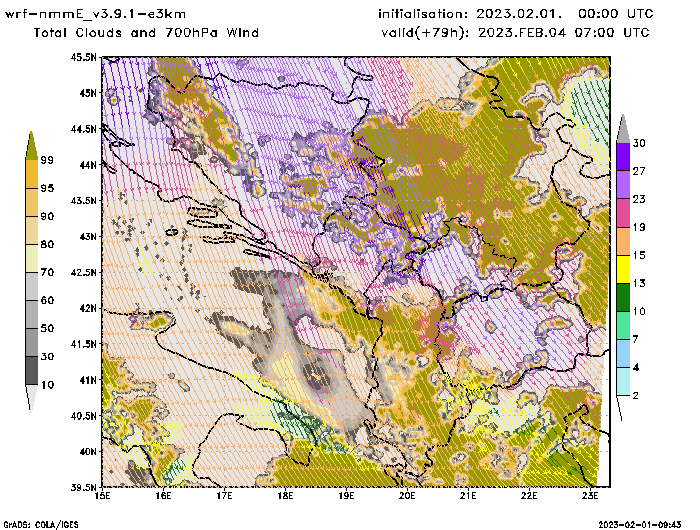Select the 44.5N latitude label

[x=83, y=129]
